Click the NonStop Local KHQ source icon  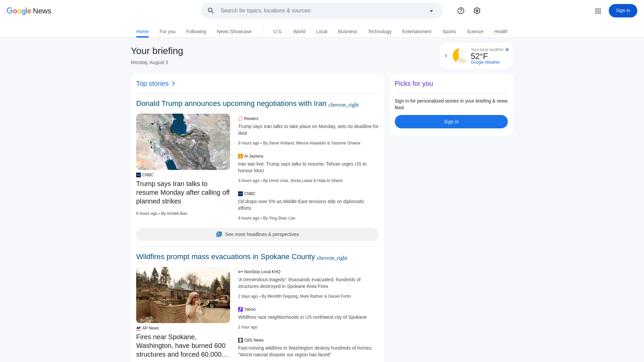pos(240,272)
